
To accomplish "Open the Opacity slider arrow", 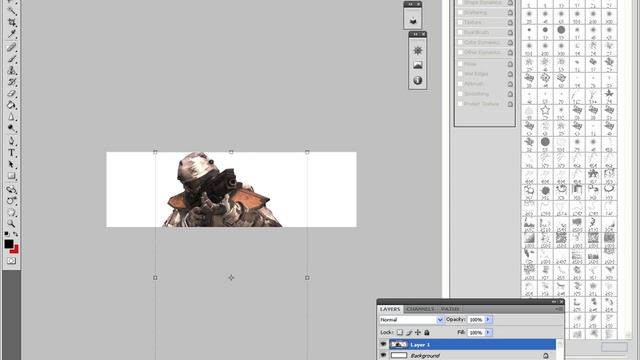I will 488,320.
